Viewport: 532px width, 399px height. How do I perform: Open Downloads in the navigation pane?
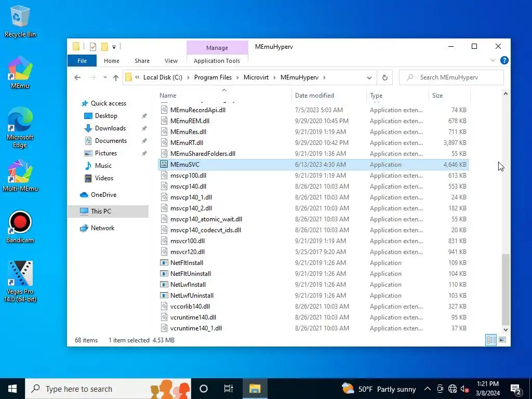(110, 128)
